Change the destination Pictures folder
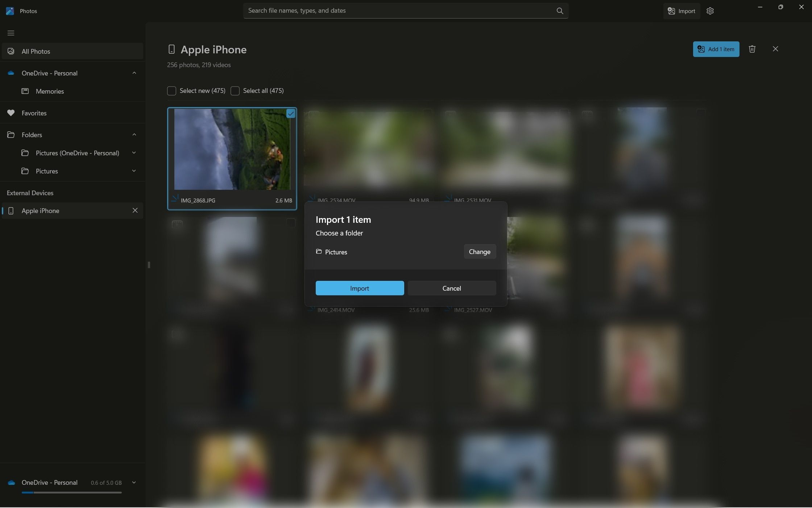 point(479,251)
